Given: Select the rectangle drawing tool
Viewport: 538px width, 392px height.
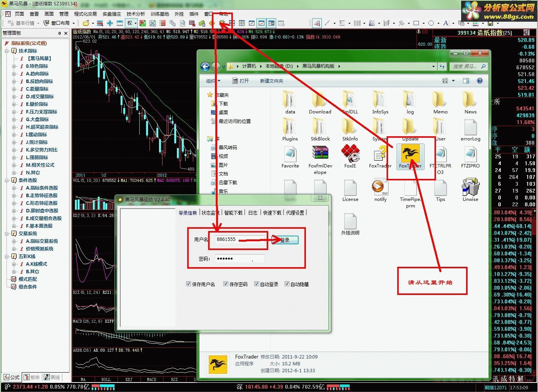Looking at the screenshot, I should [x=416, y=23].
